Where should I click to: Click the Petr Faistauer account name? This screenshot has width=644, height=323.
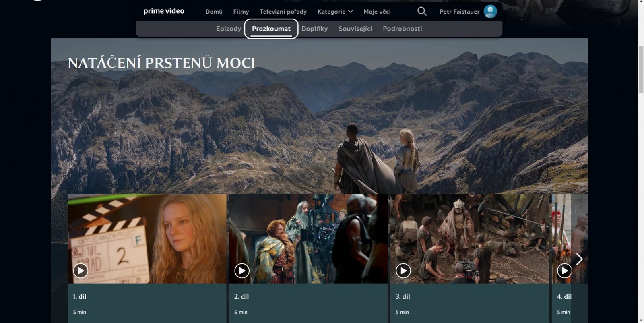click(459, 12)
